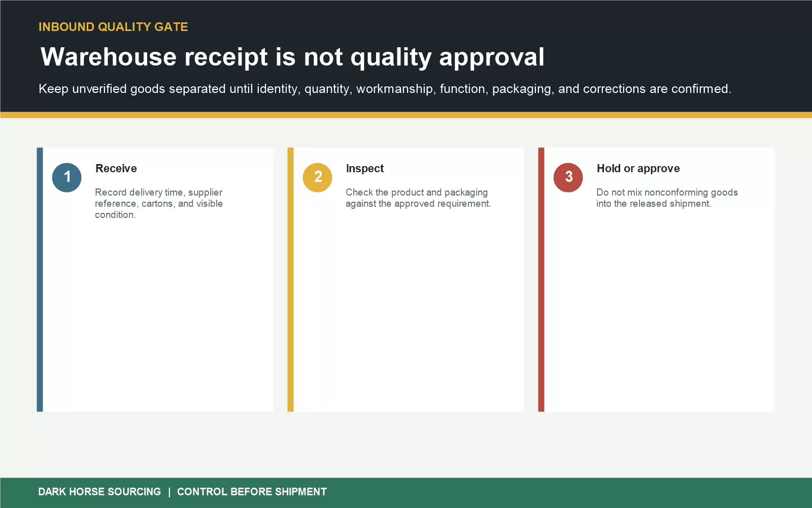Screen dimensions: 812x508
Task: Select the Receive card heading
Action: click(116, 169)
